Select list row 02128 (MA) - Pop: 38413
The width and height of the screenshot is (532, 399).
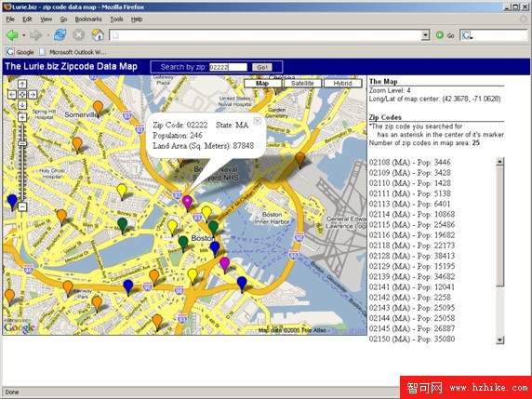(x=412, y=256)
